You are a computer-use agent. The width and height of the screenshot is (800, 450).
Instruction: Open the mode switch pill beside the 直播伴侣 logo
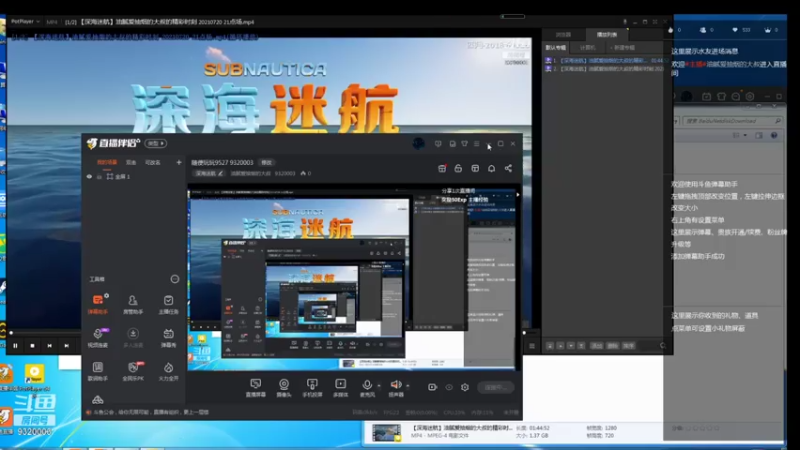click(156, 143)
